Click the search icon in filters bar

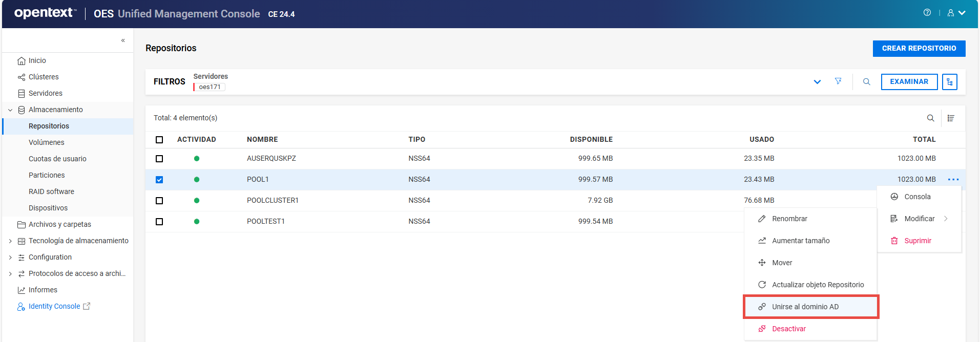coord(866,82)
